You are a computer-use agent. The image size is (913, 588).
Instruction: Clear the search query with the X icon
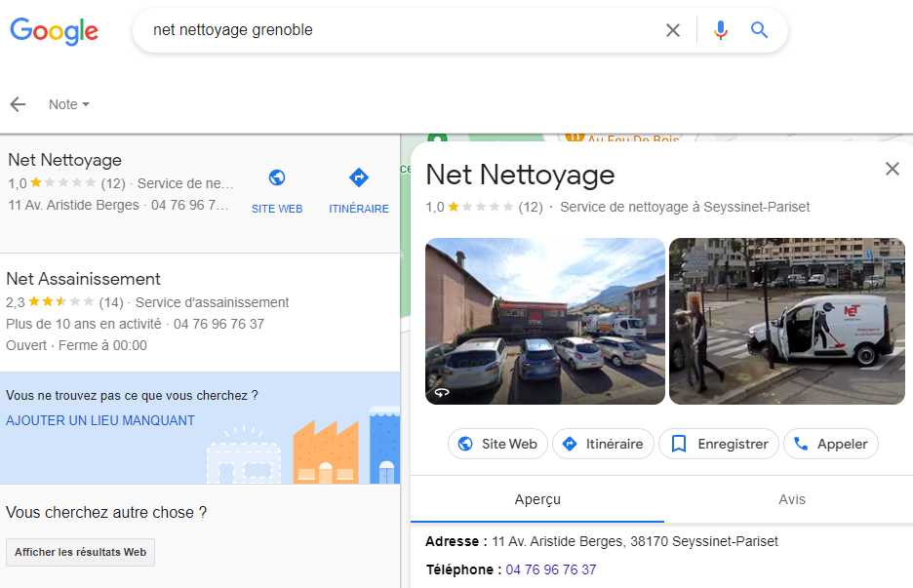(x=672, y=30)
